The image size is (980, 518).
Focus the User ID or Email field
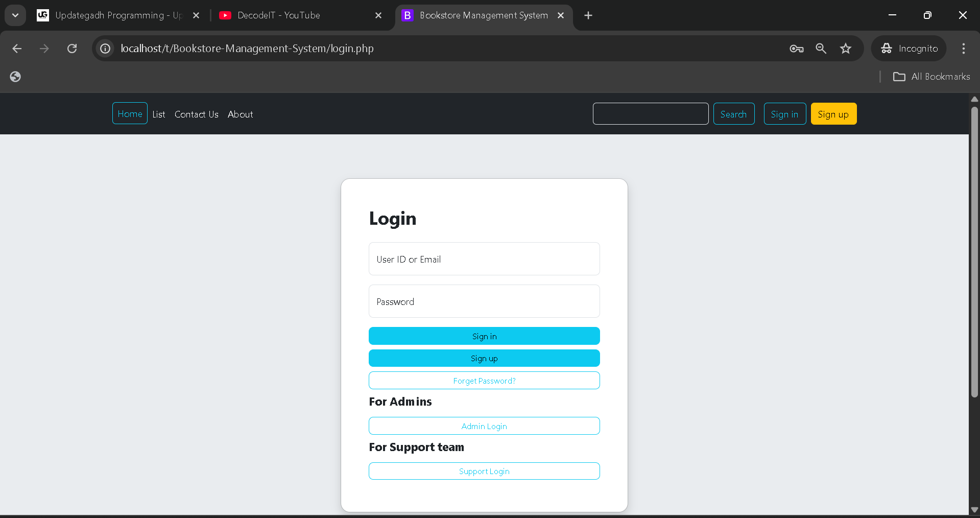[x=484, y=259]
